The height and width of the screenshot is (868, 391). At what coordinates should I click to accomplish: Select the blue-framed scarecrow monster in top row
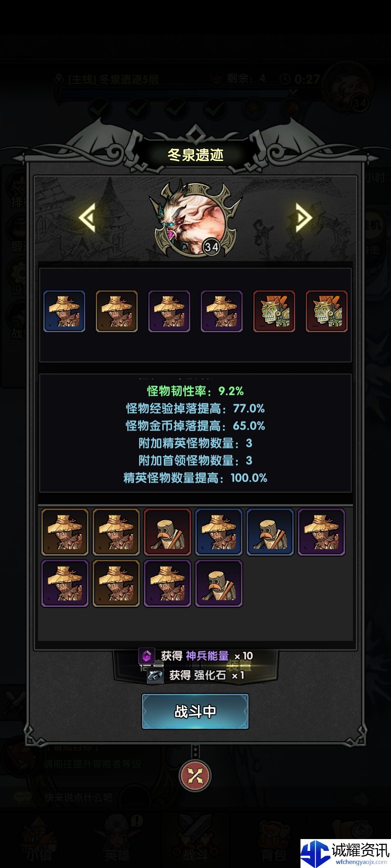[64, 311]
